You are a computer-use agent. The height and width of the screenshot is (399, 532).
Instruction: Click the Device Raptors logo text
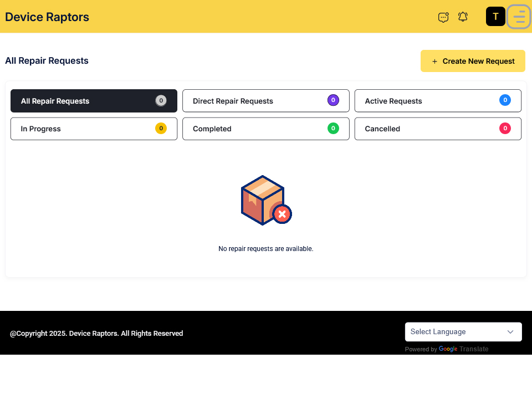click(x=47, y=17)
